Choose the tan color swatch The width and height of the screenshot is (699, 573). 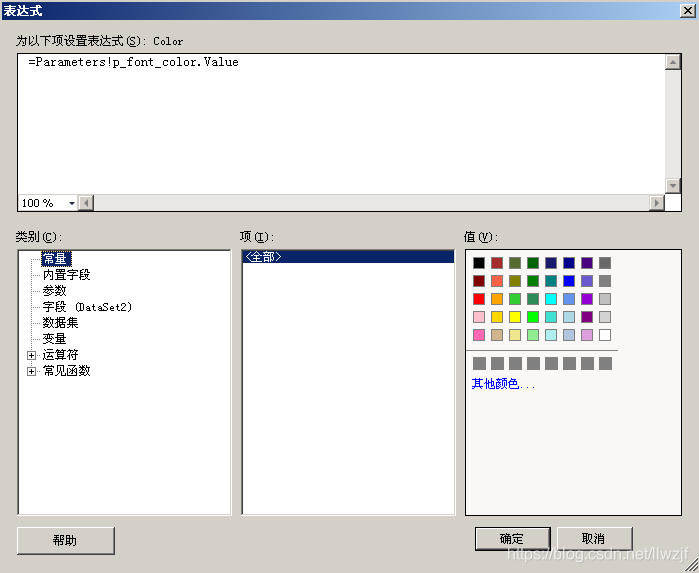pyautogui.click(x=497, y=335)
